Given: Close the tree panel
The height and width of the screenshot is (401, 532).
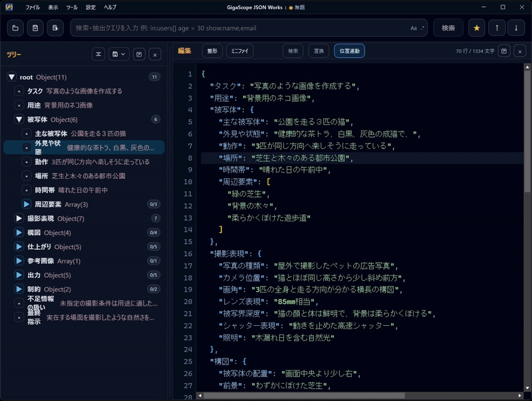Looking at the screenshot, I should click(x=155, y=55).
